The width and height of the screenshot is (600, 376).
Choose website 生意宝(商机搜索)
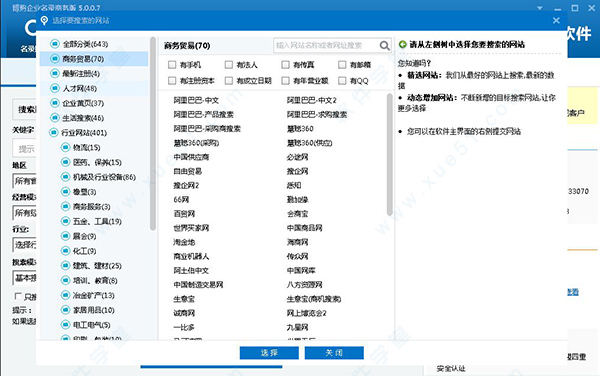tap(314, 299)
